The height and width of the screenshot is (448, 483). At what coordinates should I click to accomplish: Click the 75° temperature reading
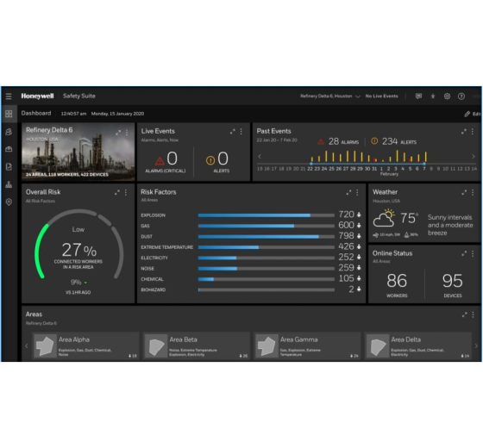(x=409, y=218)
